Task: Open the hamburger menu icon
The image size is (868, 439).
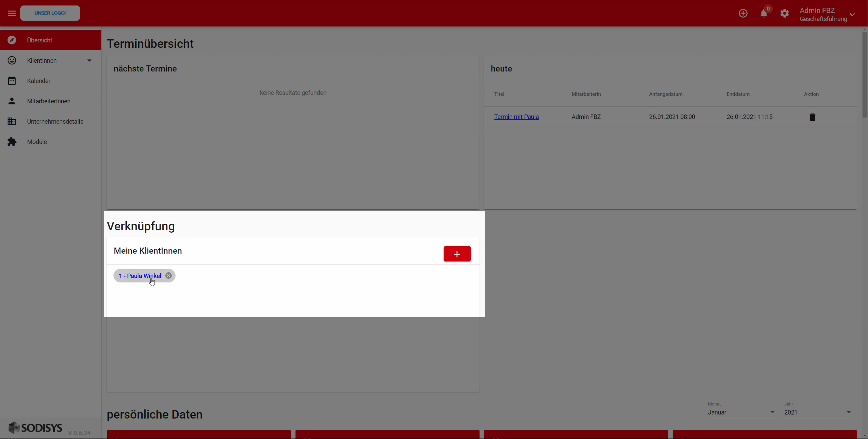Action: pyautogui.click(x=12, y=13)
